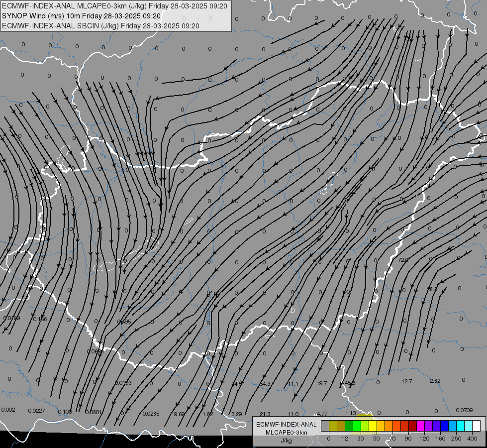487x448 pixels.
Task: Click the 1.13 grid value
Action: click(351, 413)
